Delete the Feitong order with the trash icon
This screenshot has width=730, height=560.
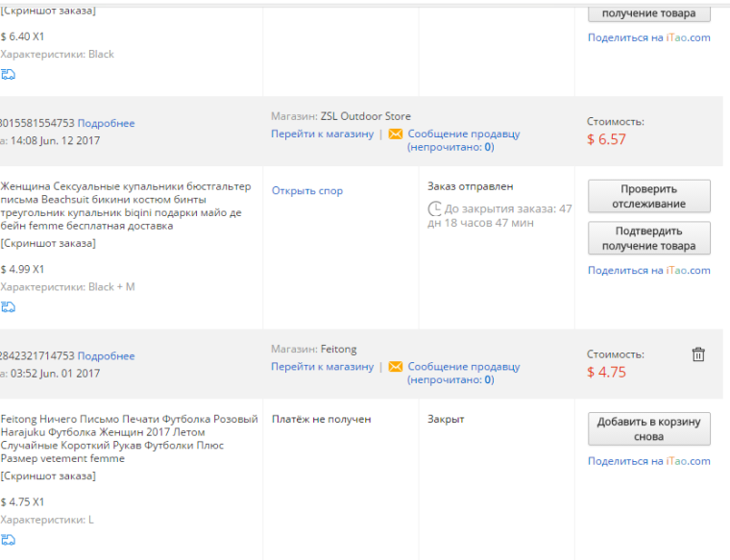point(698,354)
